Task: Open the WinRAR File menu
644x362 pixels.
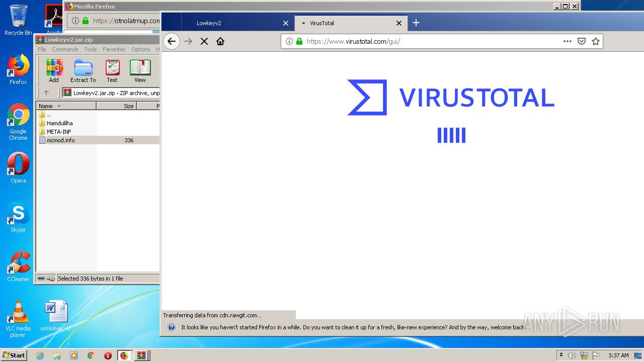Action: click(42, 49)
